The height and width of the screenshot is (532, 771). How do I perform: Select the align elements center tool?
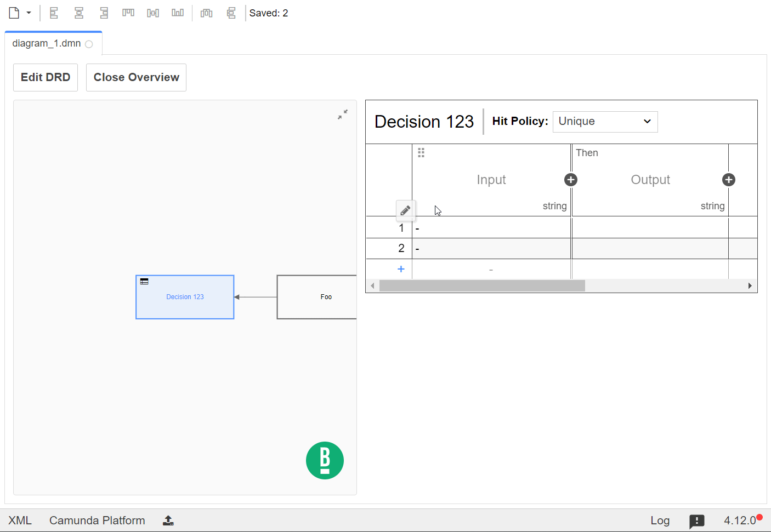79,13
